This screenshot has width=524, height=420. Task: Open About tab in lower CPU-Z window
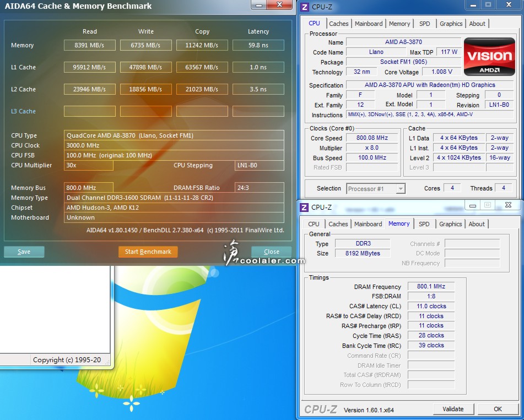tap(476, 224)
